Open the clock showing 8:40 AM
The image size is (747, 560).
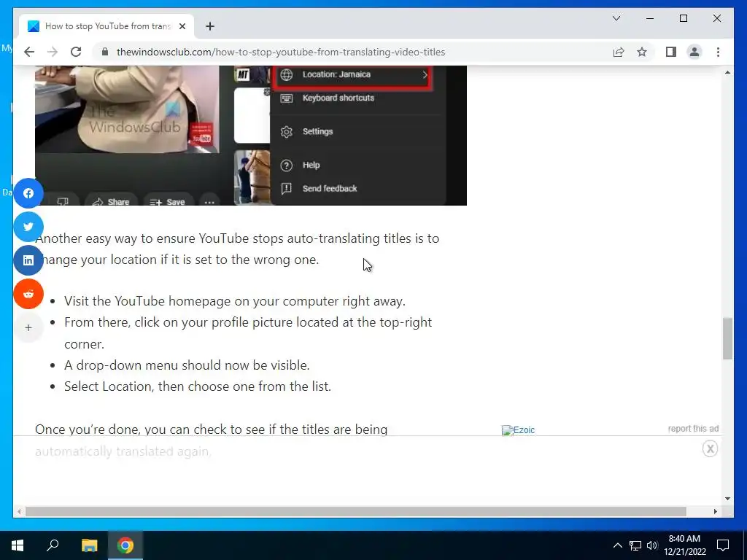point(684,545)
